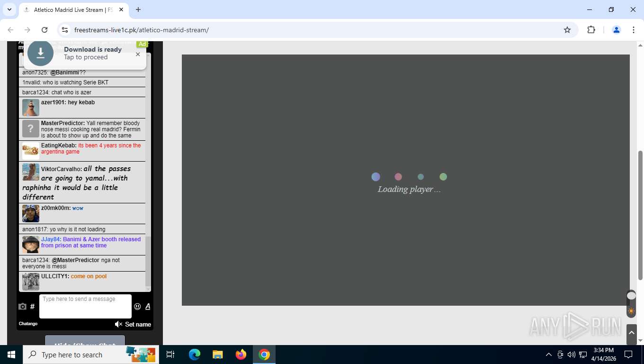644x364 pixels.
Task: Open the Windows Start menu
Action: tap(11, 355)
